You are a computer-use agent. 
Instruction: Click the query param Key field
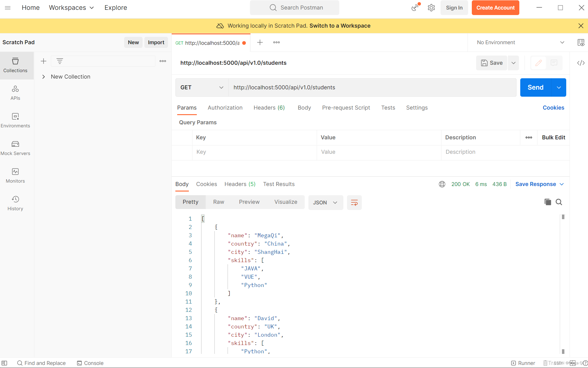click(254, 152)
